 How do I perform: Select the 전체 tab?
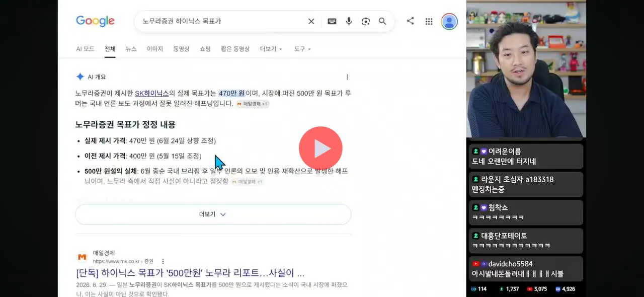pyautogui.click(x=110, y=49)
